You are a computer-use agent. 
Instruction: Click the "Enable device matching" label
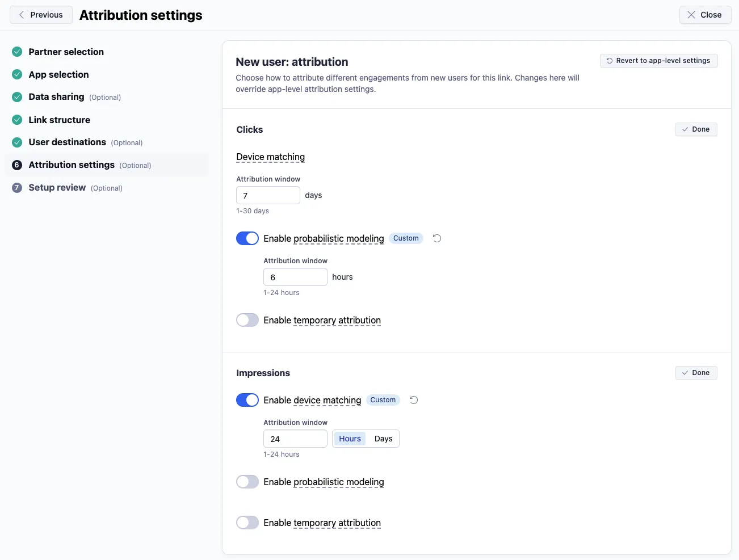point(312,401)
